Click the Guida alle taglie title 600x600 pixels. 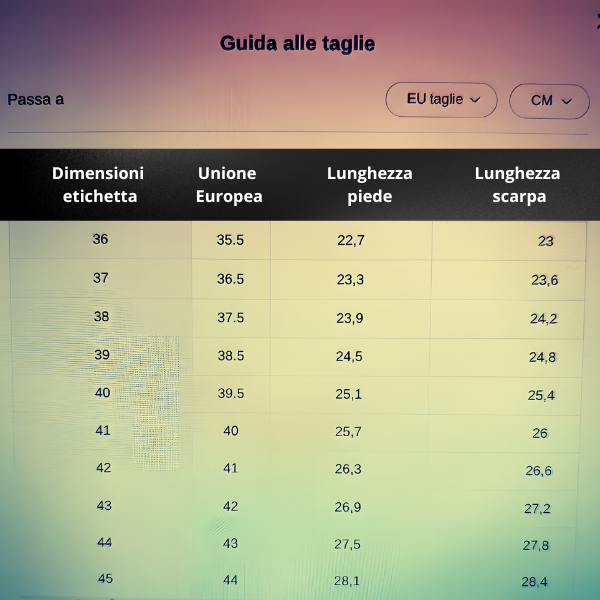pyautogui.click(x=297, y=44)
